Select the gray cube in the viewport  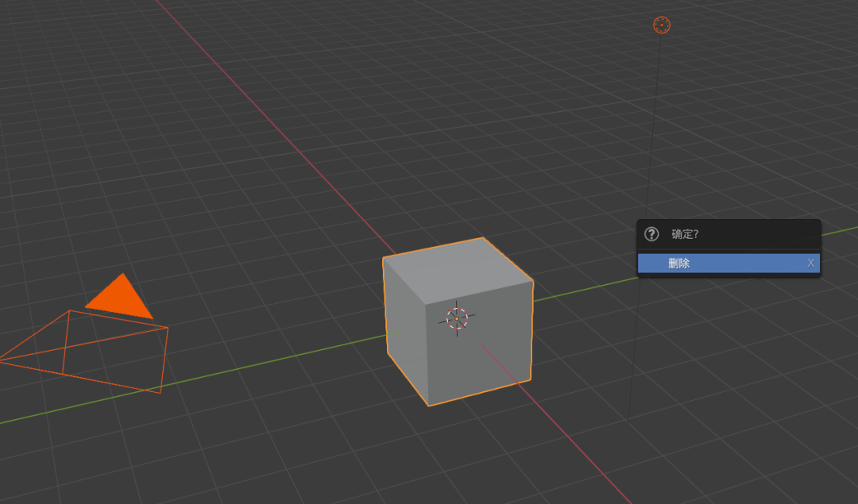[458, 322]
